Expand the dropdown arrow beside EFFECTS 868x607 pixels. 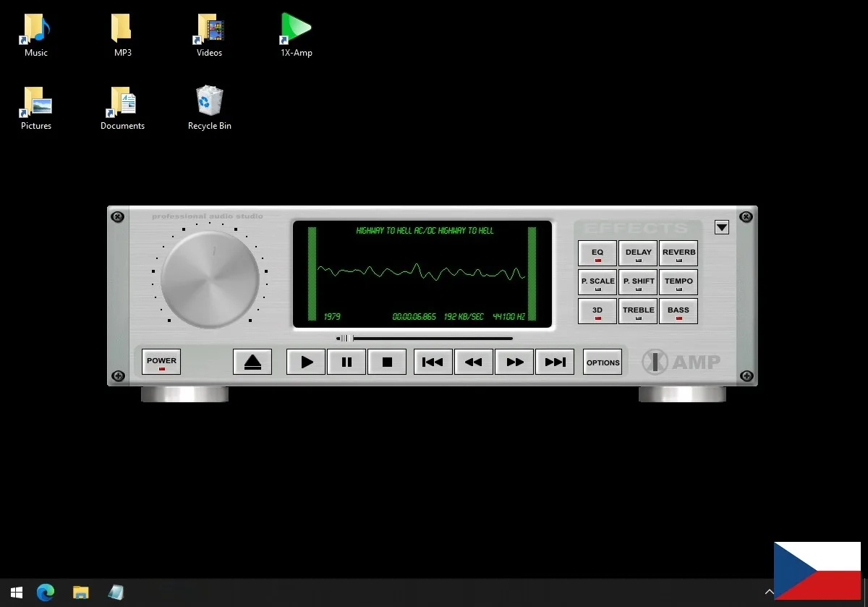coord(721,227)
